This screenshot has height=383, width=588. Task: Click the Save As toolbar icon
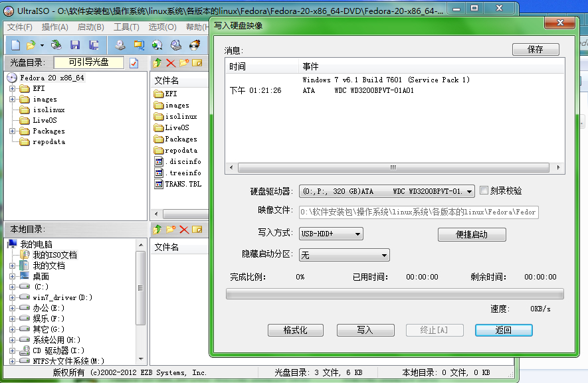pos(94,45)
